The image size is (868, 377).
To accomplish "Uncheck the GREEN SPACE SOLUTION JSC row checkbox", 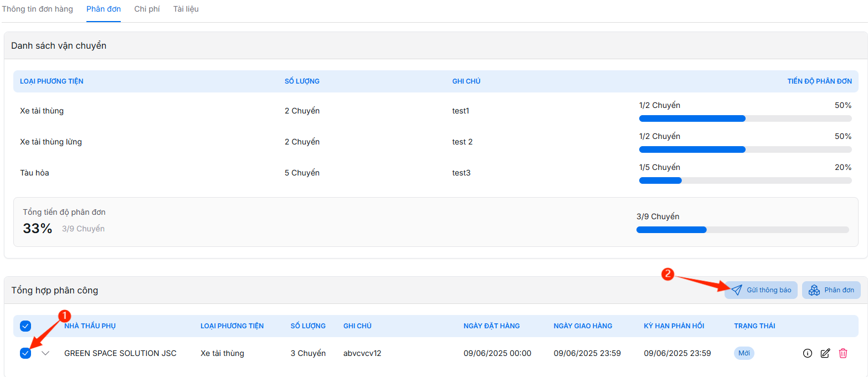I will coord(25,353).
